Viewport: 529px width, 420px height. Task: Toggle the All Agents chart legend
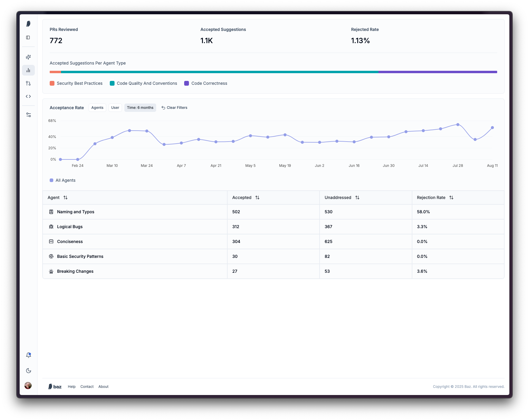click(62, 180)
